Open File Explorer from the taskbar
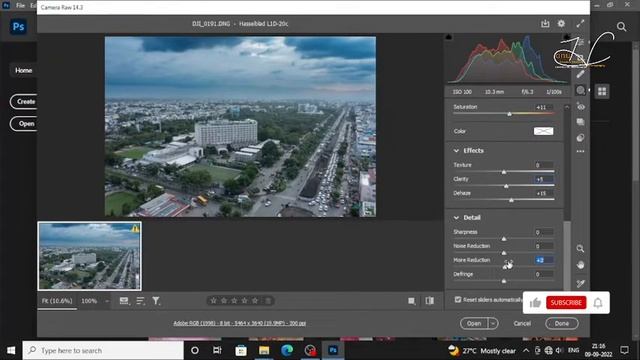Viewport: 640px width, 360px height. tap(264, 350)
